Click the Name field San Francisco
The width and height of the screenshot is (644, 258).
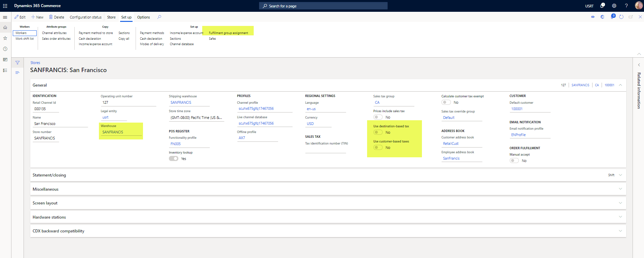[60, 124]
